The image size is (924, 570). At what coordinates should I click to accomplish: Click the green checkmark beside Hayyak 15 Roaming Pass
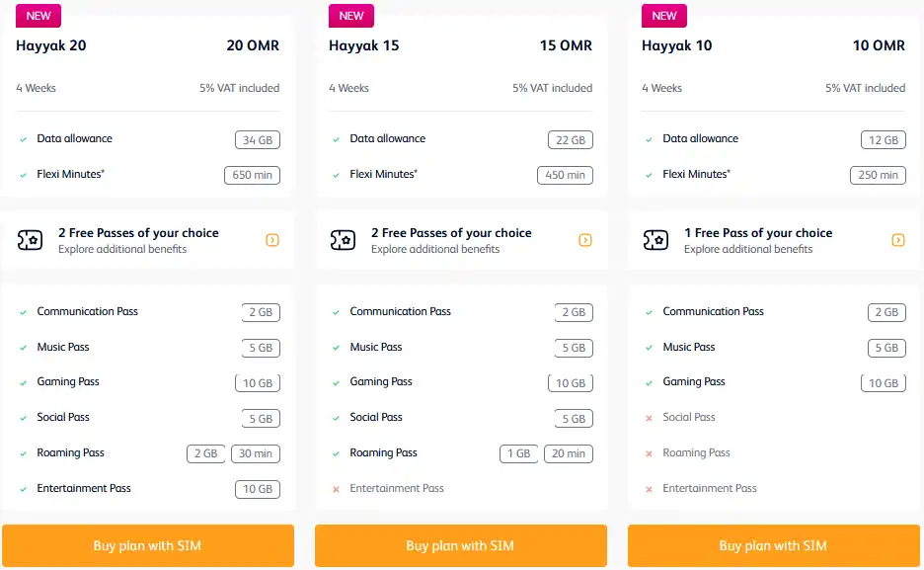[x=336, y=452]
